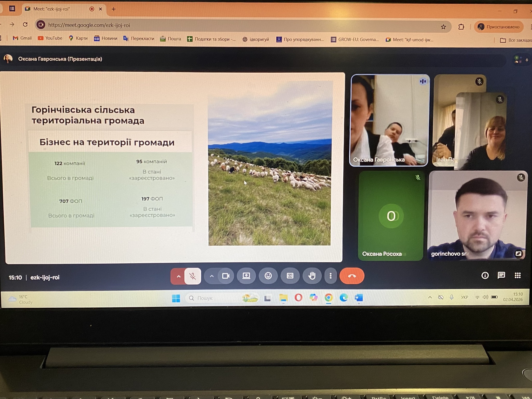532x399 pixels.
Task: Toggle closed captions button
Action: [290, 276]
